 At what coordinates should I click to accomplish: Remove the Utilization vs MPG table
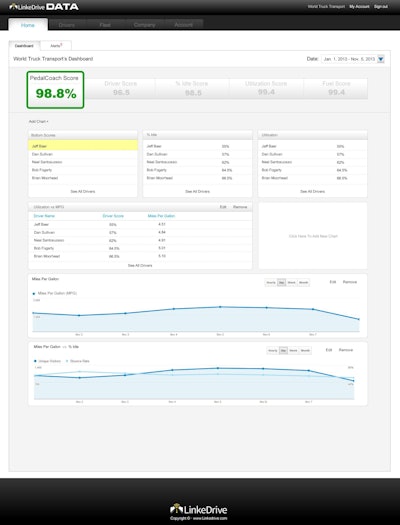240,207
